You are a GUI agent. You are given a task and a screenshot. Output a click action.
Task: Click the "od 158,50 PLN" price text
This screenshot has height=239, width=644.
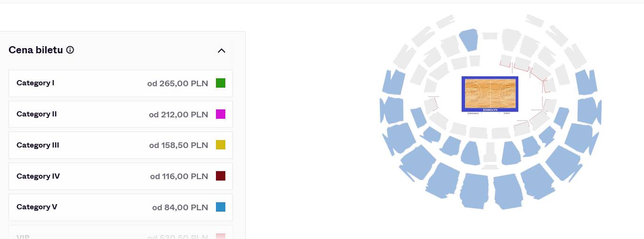point(178,145)
